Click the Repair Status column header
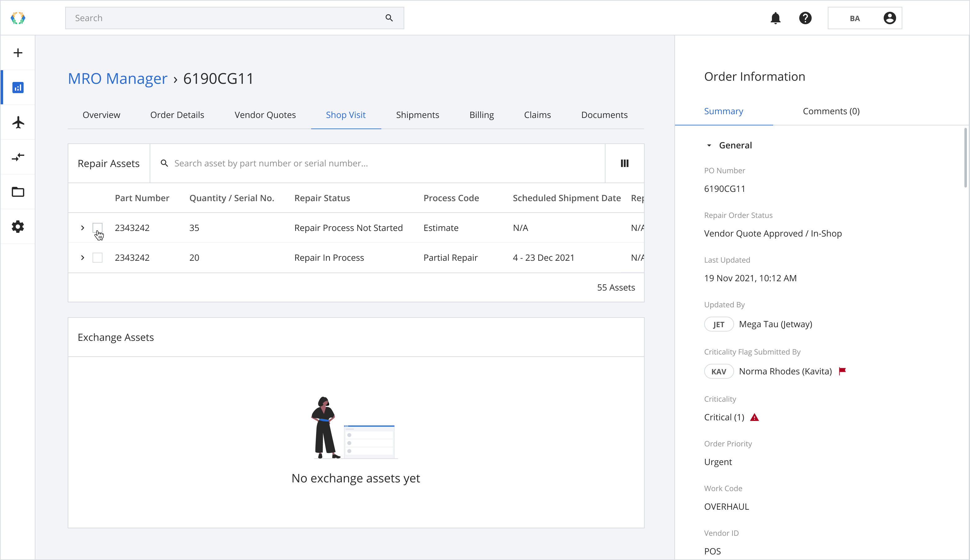Viewport: 970px width, 560px height. coord(322,198)
